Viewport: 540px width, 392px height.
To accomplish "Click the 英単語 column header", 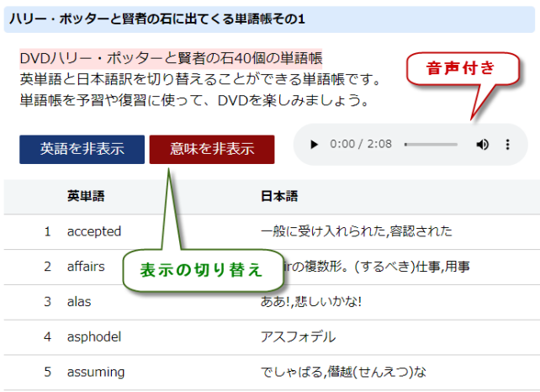I will (86, 196).
